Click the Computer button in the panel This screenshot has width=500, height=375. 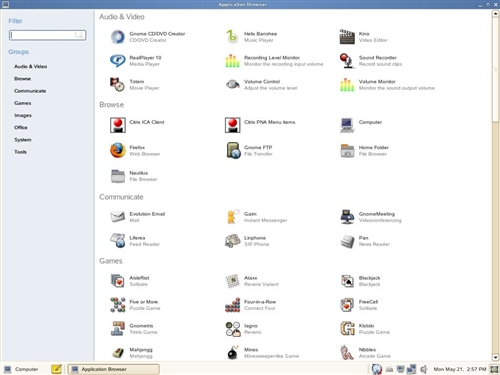[x=21, y=369]
